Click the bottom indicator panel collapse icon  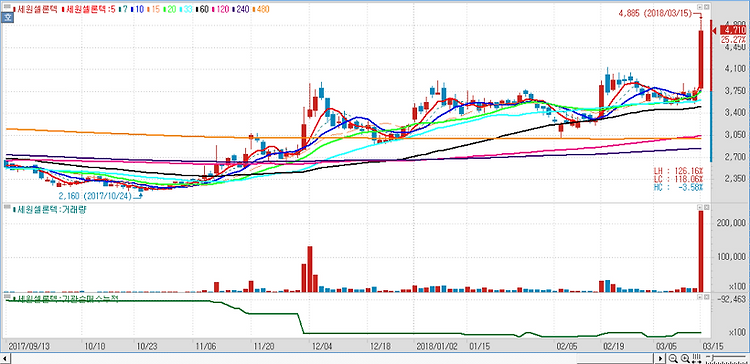click(699, 297)
